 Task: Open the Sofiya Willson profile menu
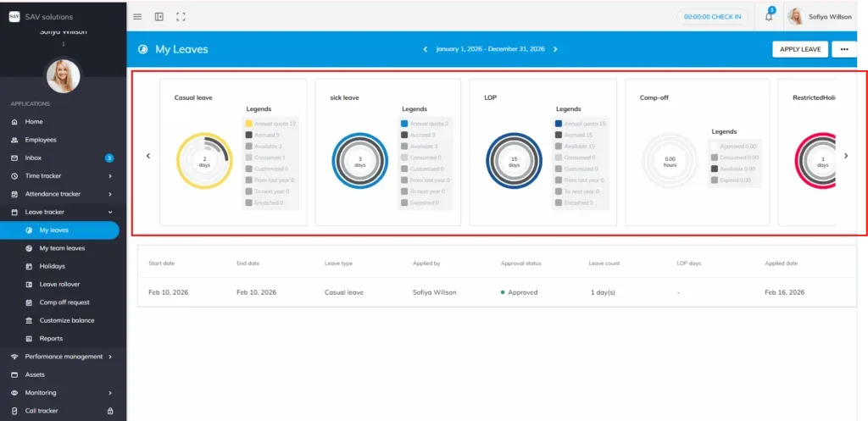(821, 17)
